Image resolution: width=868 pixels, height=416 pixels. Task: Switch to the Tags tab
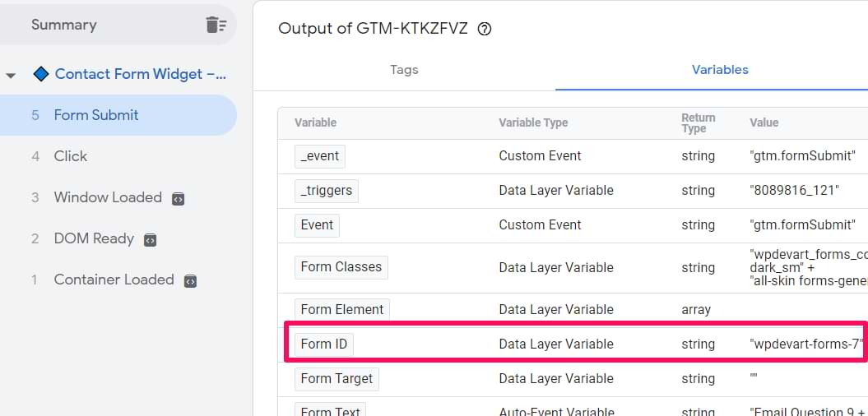pos(404,70)
